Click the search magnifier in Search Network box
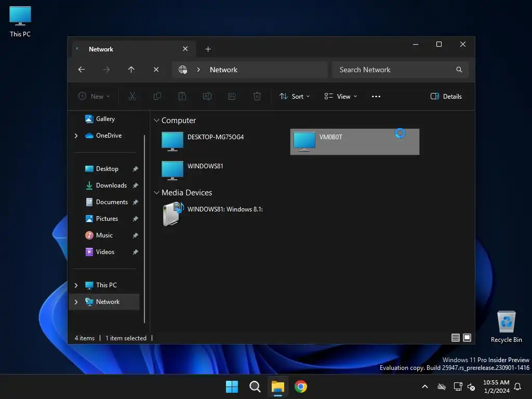The image size is (532, 399). click(x=459, y=70)
